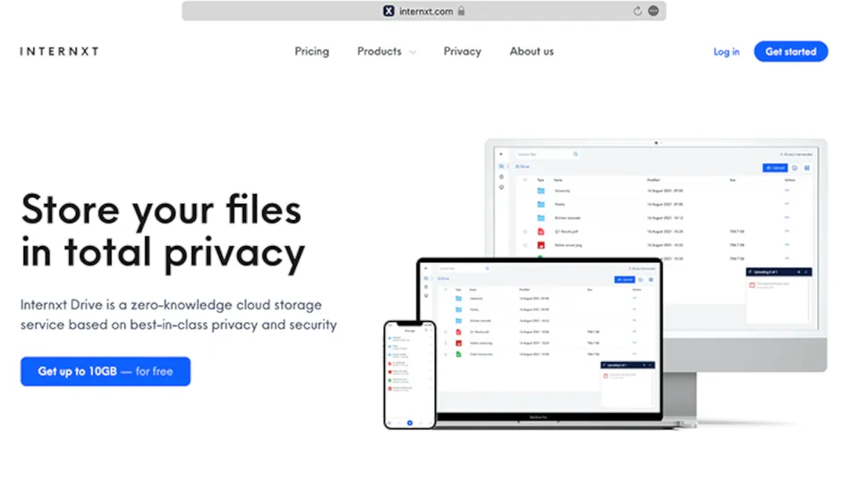Go to the Privacy page
This screenshot has width=868, height=482.
tap(462, 52)
